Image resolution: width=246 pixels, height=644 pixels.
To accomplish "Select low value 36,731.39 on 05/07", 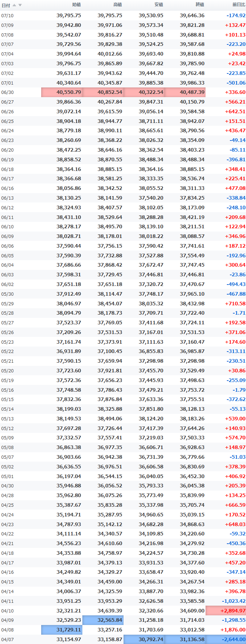I will [151, 457].
